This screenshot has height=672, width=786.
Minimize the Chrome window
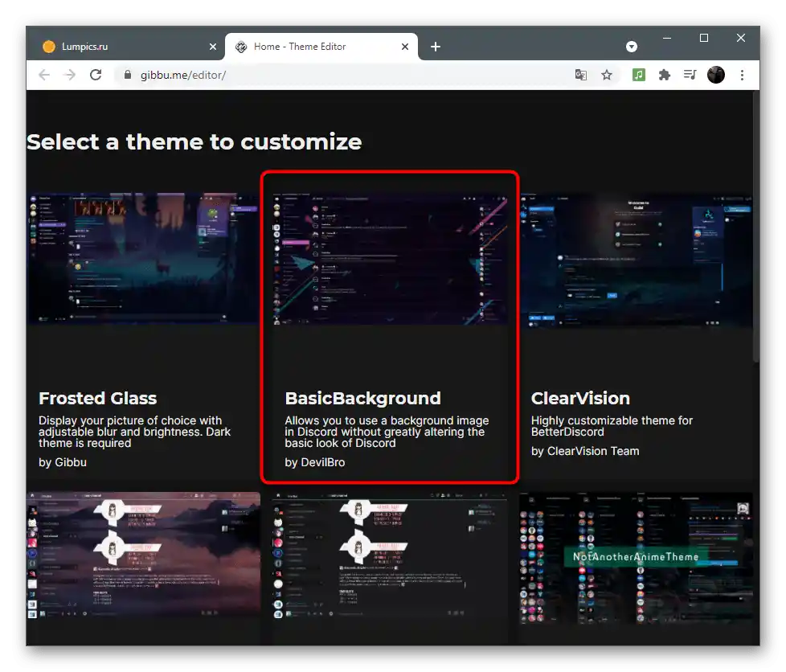667,38
